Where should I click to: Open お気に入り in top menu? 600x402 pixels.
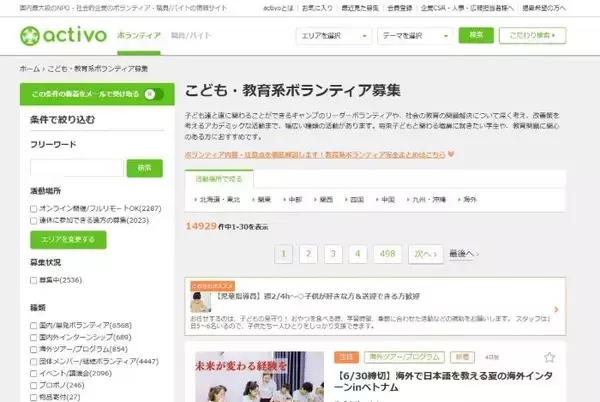(x=317, y=8)
